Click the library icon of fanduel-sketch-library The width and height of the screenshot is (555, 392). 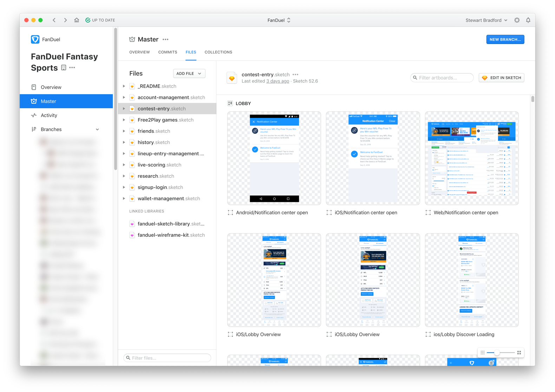(132, 224)
